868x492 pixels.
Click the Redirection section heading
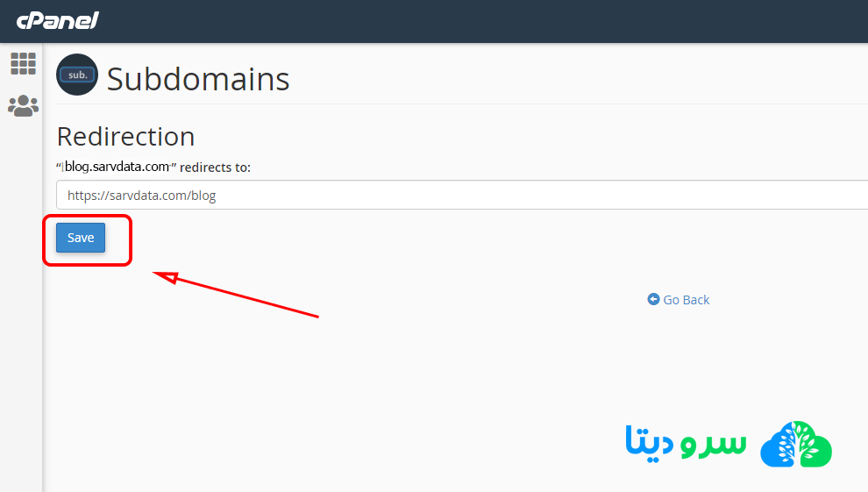[x=125, y=136]
